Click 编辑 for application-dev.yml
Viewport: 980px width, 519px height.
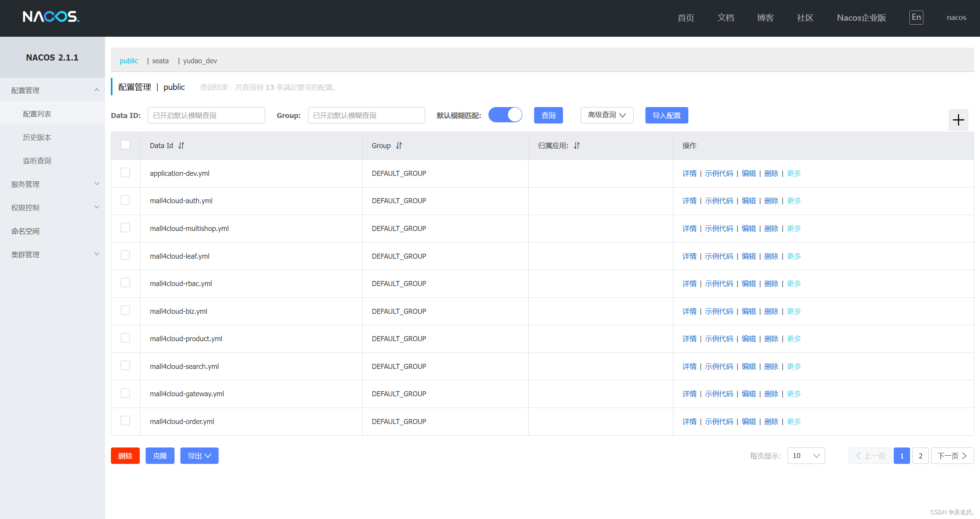pos(748,173)
